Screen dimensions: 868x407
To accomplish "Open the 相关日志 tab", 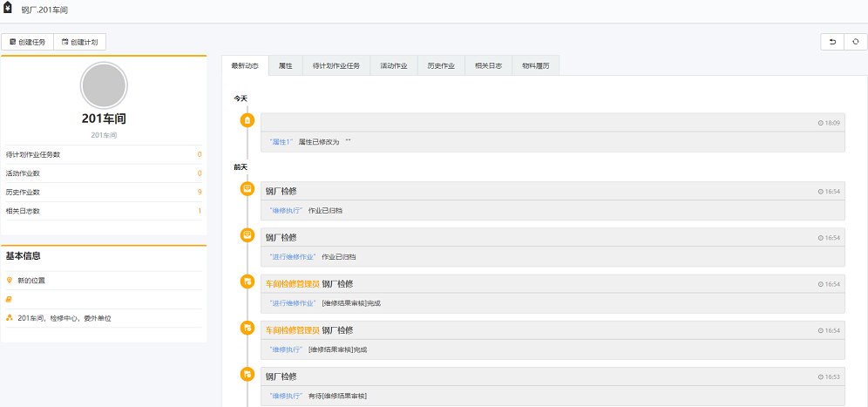I will [488, 65].
